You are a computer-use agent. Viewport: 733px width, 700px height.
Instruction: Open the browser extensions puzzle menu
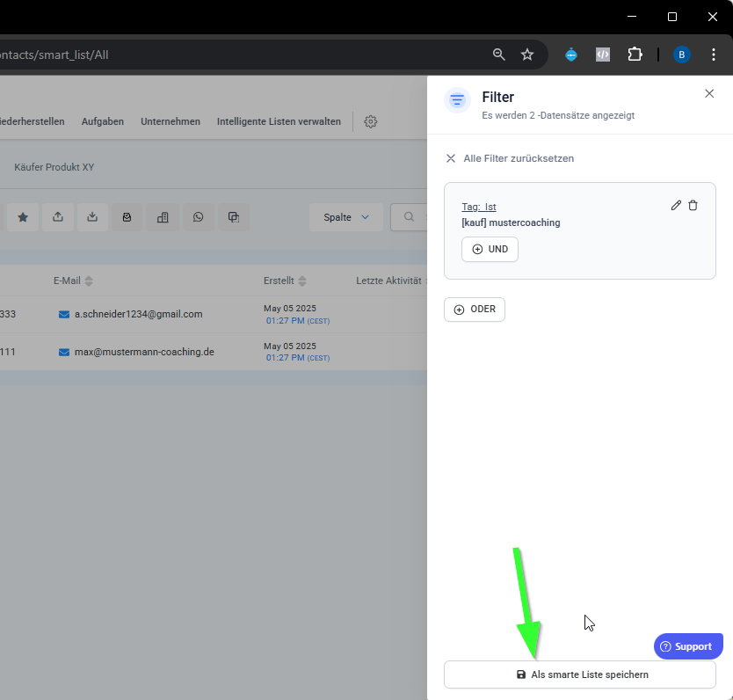(x=635, y=55)
